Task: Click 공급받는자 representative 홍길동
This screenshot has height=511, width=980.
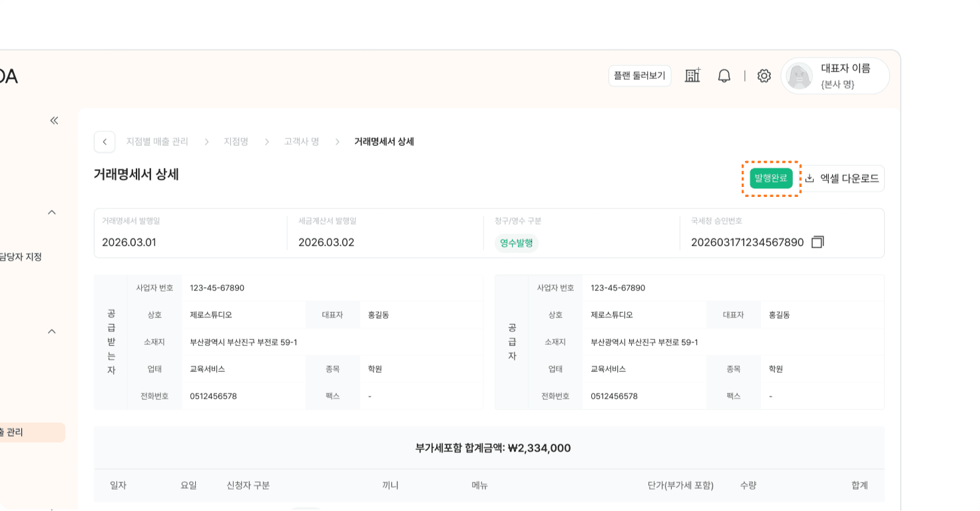Action: coord(378,315)
